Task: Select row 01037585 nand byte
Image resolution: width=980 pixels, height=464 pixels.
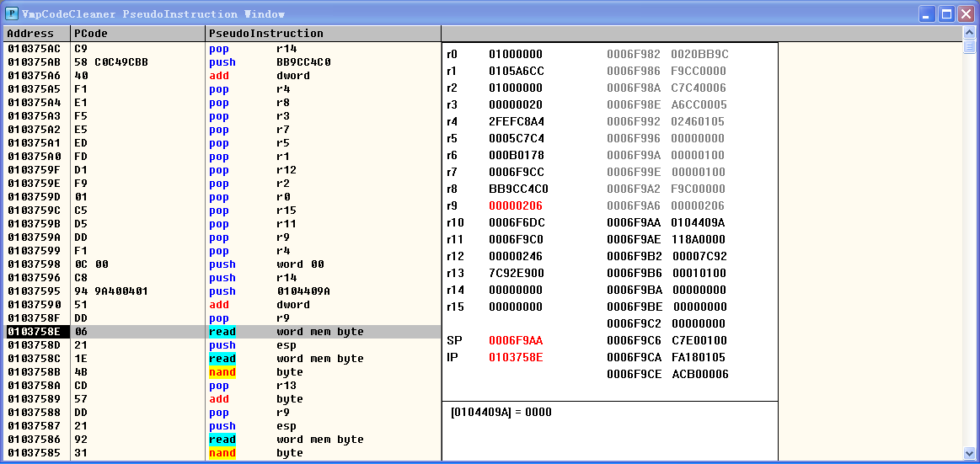Action: click(222, 453)
